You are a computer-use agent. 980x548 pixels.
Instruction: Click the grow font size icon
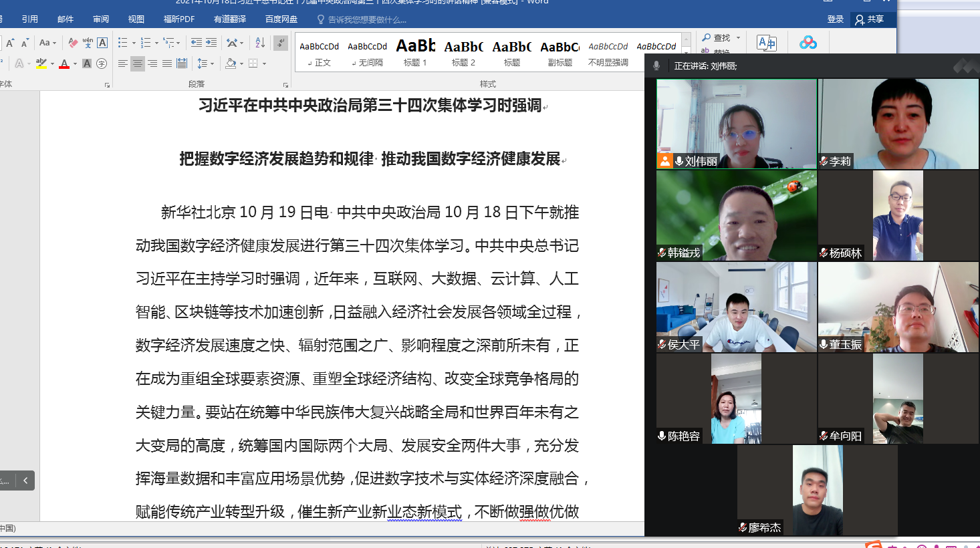[10, 43]
